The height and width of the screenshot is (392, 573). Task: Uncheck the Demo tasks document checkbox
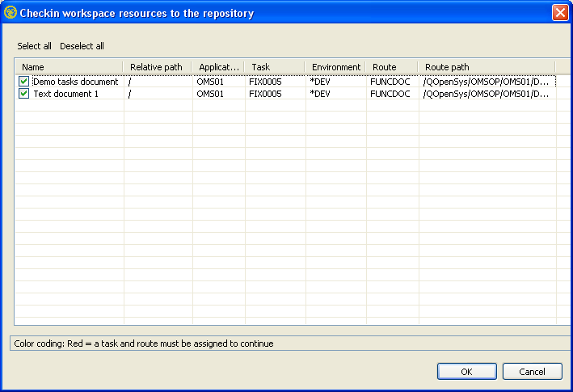[24, 82]
